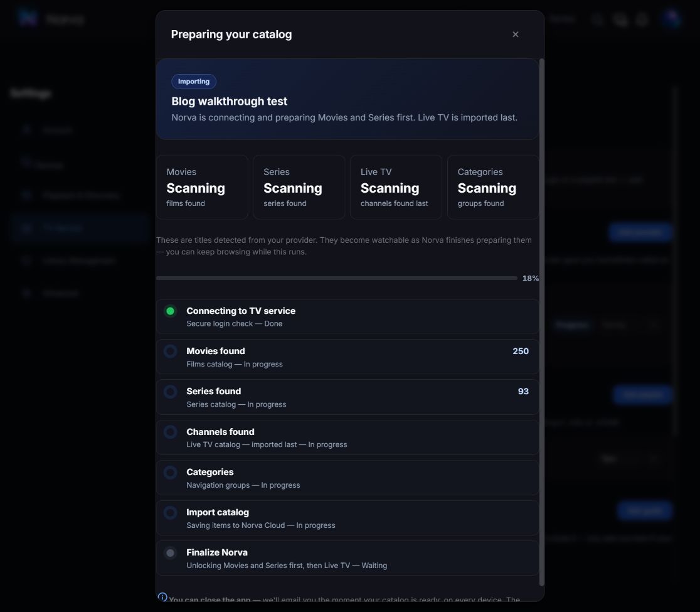The height and width of the screenshot is (612, 700).
Task: Click Unlocking Movies and Series first text
Action: point(287,566)
